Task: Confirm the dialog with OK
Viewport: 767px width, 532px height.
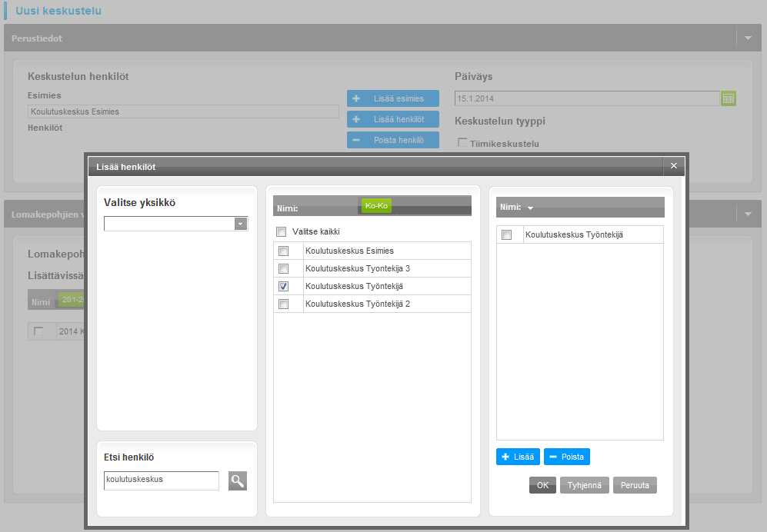Action: point(542,485)
